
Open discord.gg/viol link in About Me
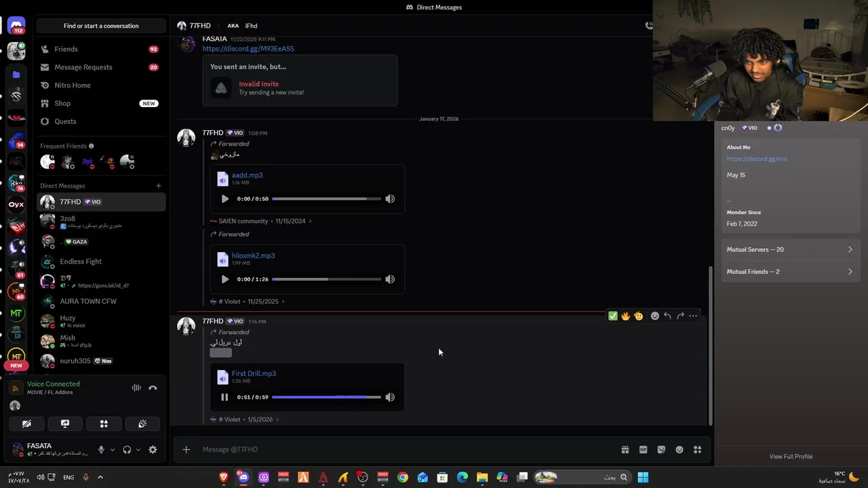click(757, 159)
